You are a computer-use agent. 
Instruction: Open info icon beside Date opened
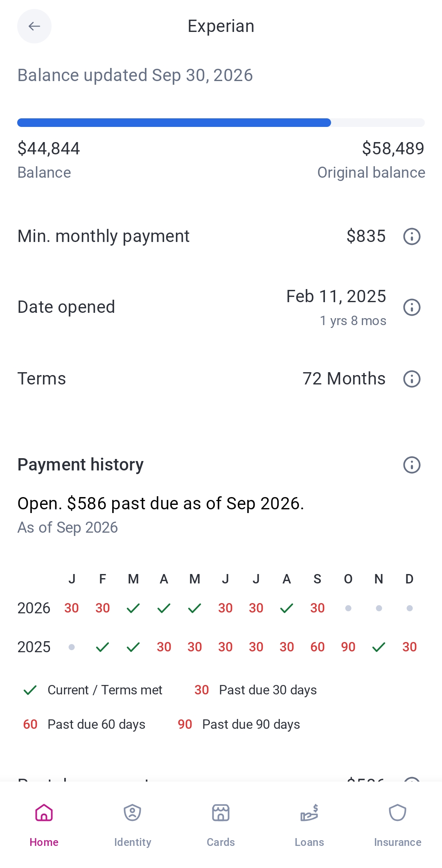pyautogui.click(x=412, y=307)
